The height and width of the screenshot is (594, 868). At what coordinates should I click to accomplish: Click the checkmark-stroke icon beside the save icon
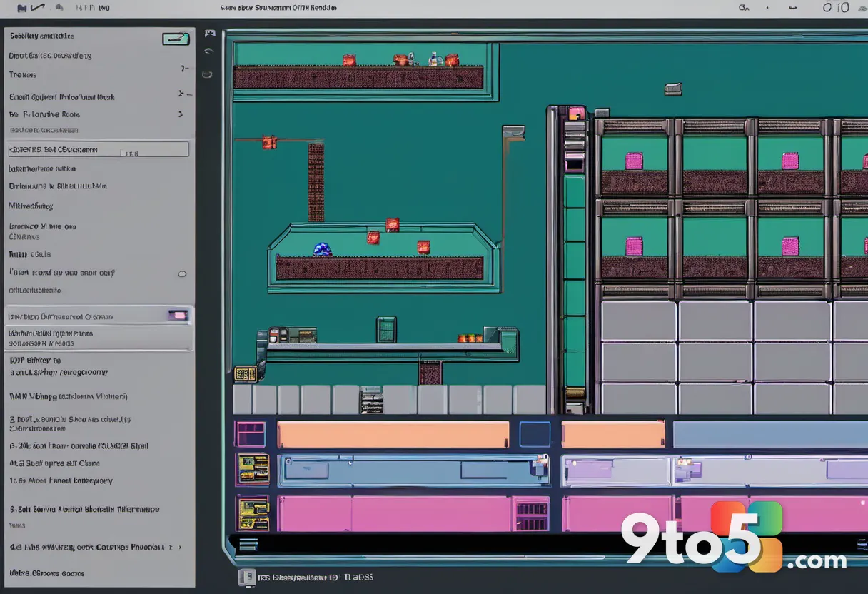(39, 8)
